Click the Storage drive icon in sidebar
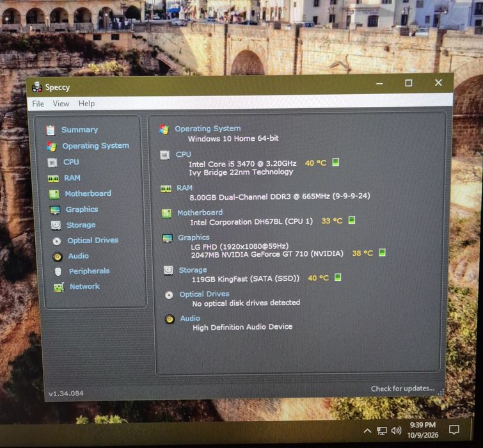This screenshot has width=483, height=448. click(56, 225)
